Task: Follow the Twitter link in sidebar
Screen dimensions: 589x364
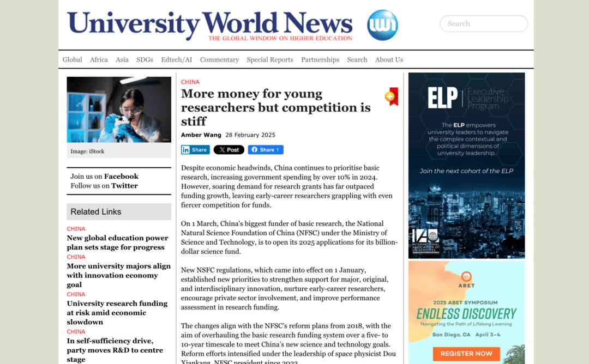Action: (124, 186)
